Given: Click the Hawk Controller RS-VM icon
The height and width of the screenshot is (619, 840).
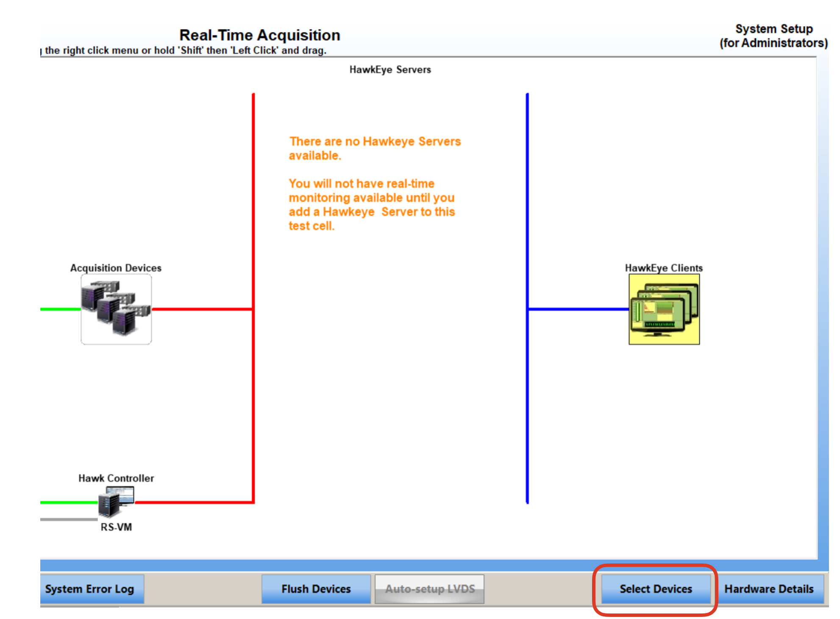Looking at the screenshot, I should click(116, 502).
